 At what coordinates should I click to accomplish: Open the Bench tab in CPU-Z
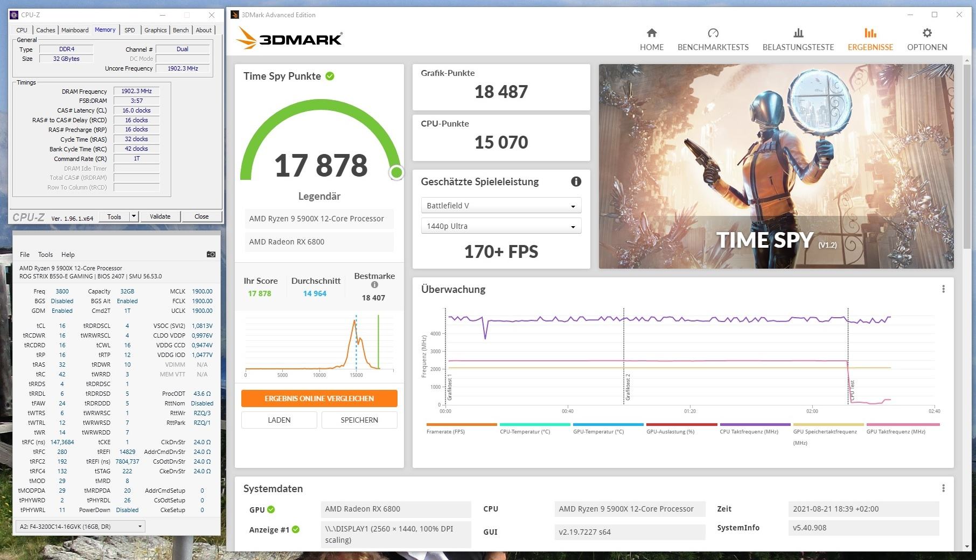[180, 30]
